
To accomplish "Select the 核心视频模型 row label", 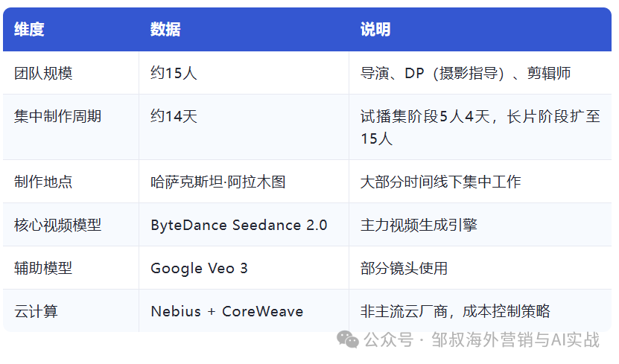I will [58, 226].
